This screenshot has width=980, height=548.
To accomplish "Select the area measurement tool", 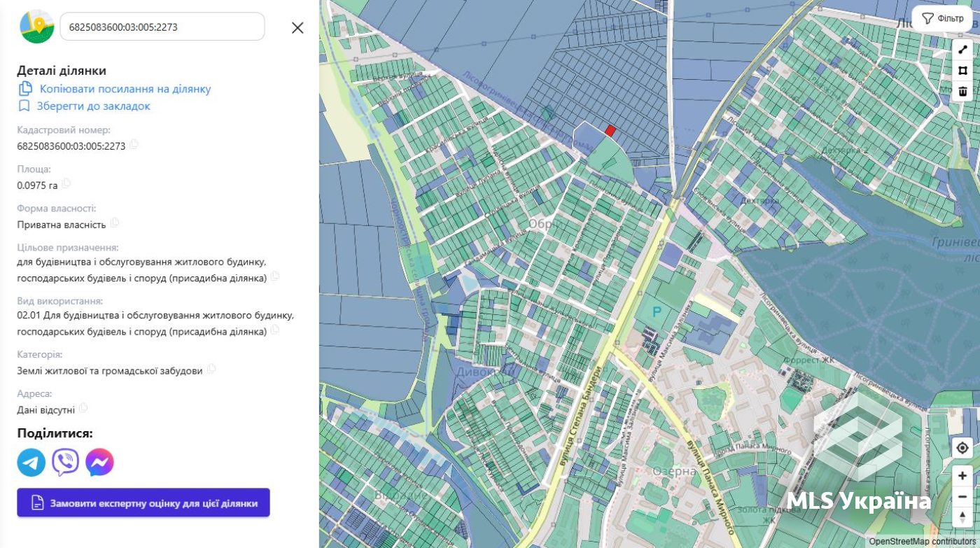I will (962, 71).
